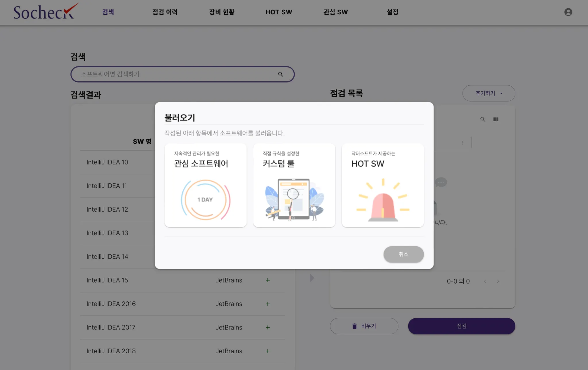Go to previous page chevron in 점검 목록
The height and width of the screenshot is (370, 588).
485,281
